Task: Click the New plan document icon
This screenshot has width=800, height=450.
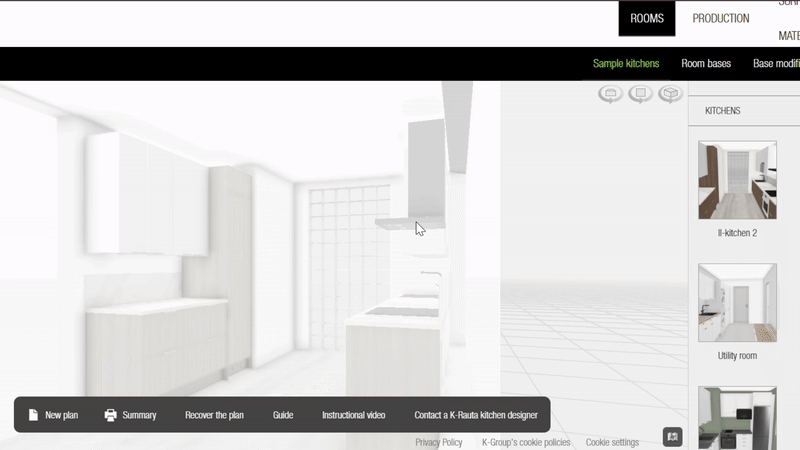Action: (x=33, y=415)
